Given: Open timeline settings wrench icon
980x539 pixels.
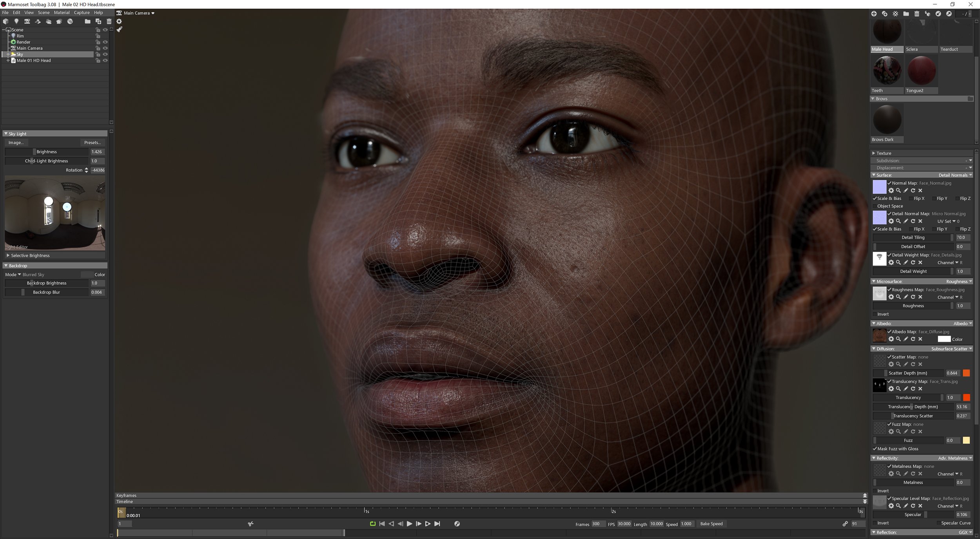Looking at the screenshot, I should [457, 524].
